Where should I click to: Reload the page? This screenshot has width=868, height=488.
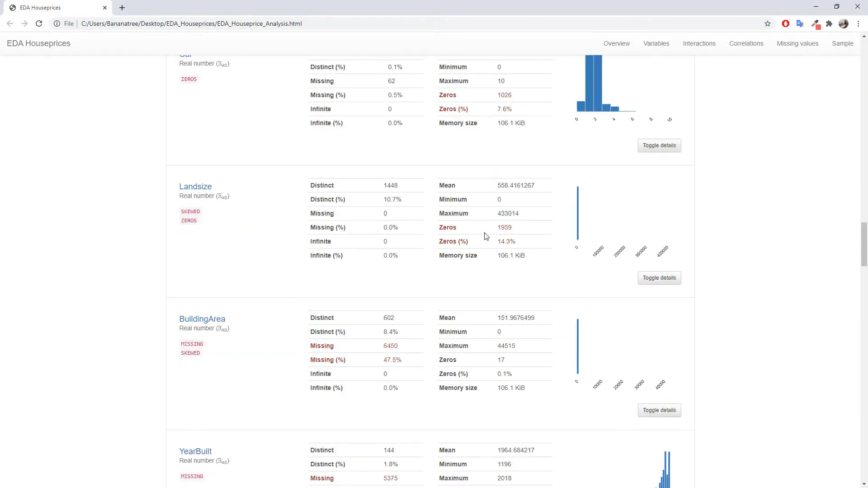39,23
